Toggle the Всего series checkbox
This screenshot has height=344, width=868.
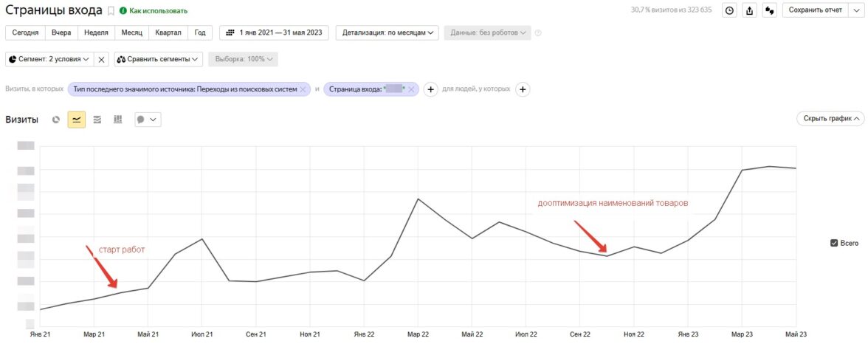834,243
